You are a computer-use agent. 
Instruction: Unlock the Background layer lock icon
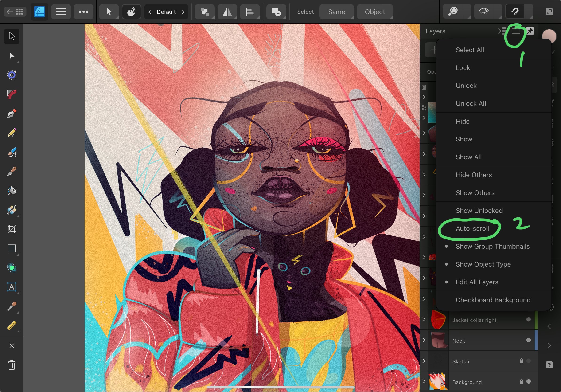click(x=522, y=381)
